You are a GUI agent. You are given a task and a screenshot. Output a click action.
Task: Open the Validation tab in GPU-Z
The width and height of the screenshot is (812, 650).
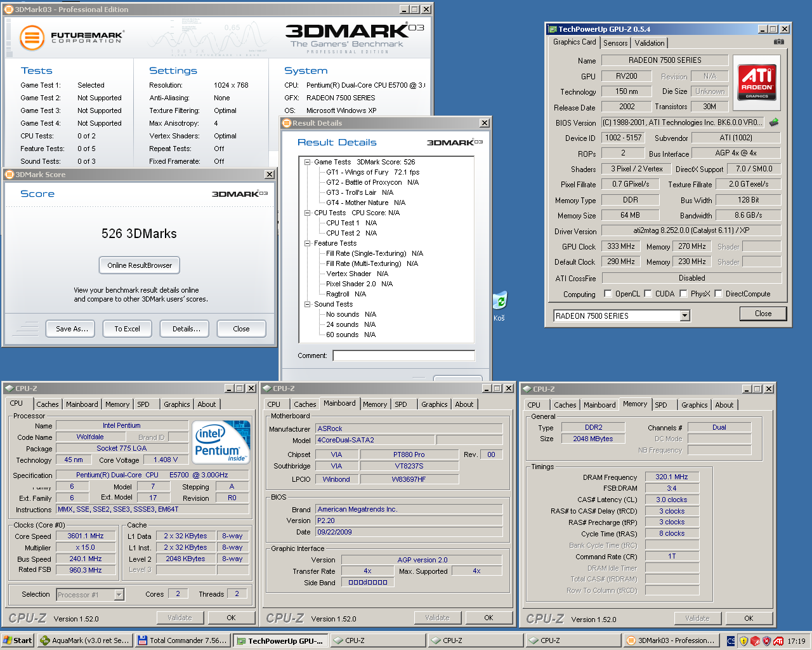(650, 43)
